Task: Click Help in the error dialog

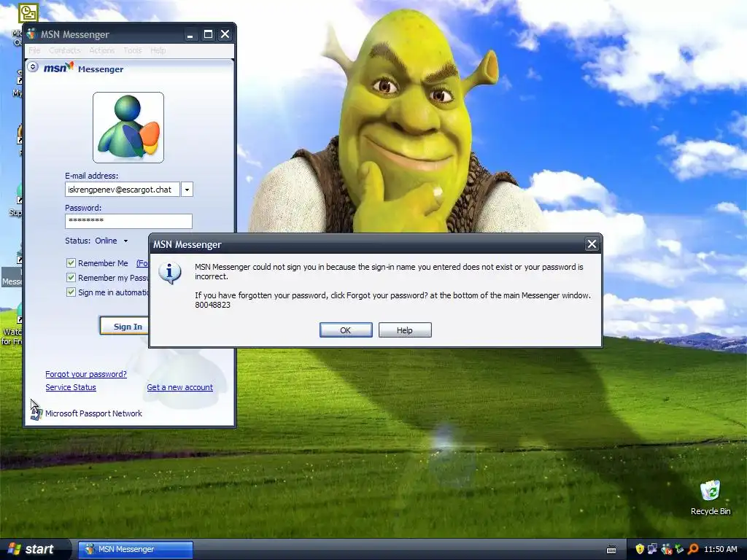Action: tap(405, 330)
